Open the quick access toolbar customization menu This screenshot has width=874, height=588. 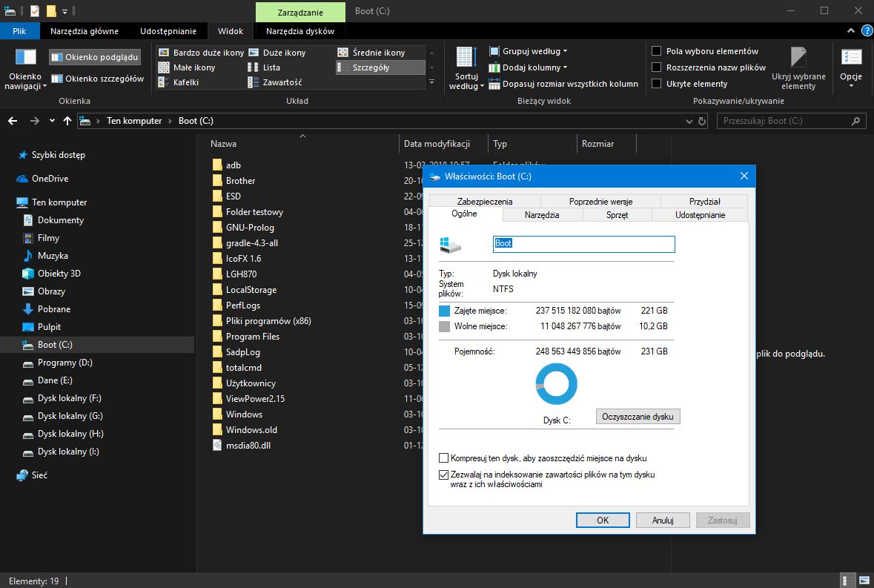click(64, 11)
